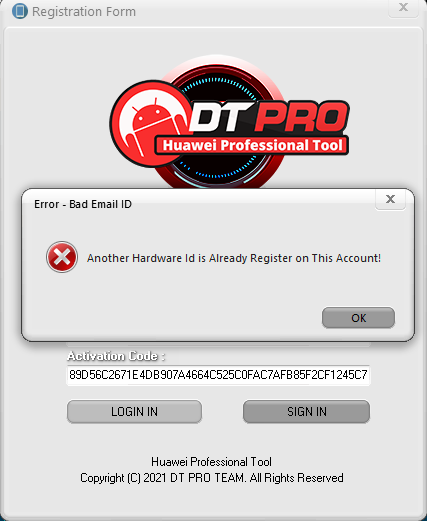Click the SIGN IN button
The width and height of the screenshot is (427, 521).
306,412
